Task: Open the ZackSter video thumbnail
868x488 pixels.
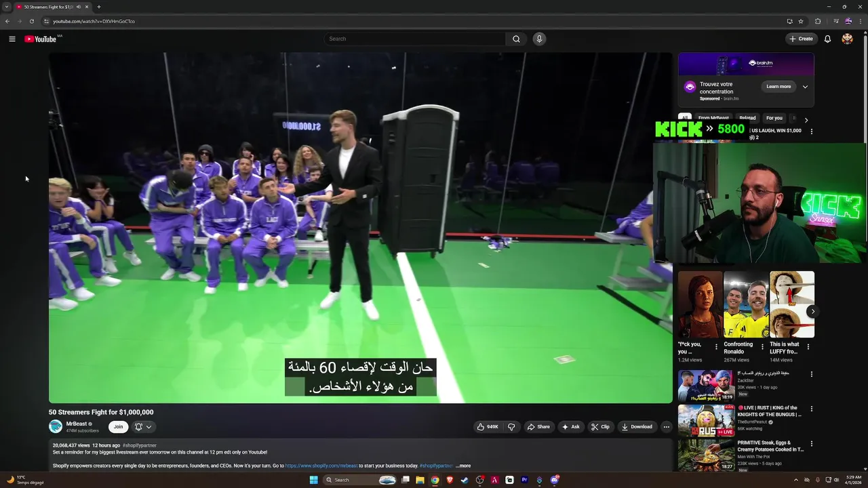Action: point(706,385)
